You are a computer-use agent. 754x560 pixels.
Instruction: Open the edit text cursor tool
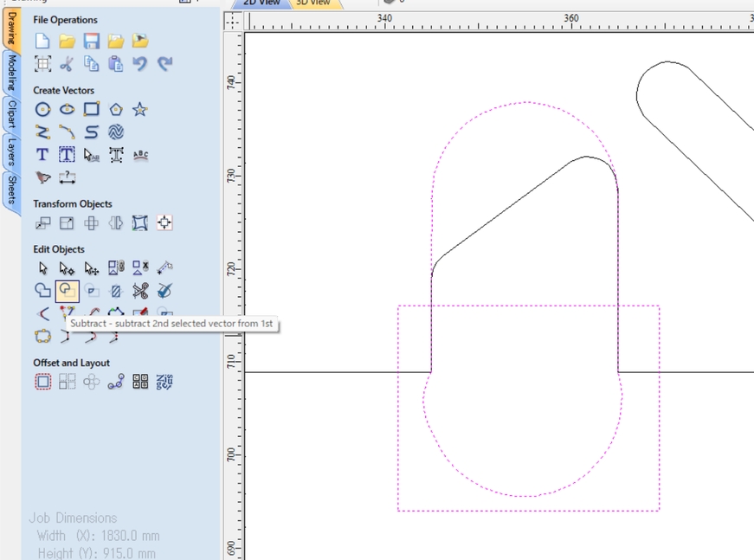click(92, 155)
